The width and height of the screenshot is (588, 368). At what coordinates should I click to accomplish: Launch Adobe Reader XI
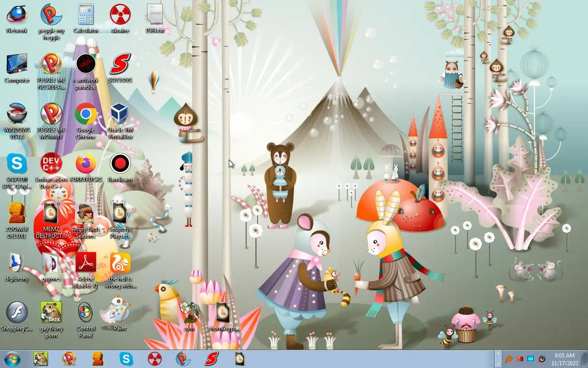coord(86,270)
